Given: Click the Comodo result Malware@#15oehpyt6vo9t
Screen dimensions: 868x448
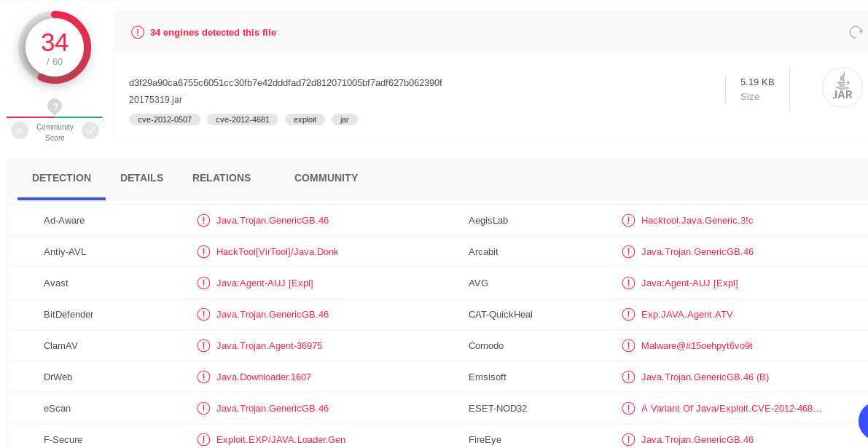Looking at the screenshot, I should [697, 346].
